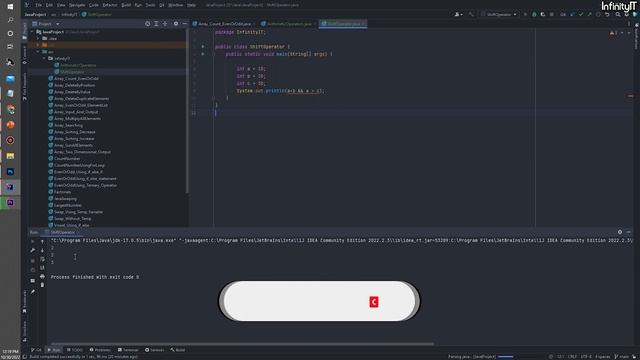640x360 pixels.
Task: Open the File menu
Action: tap(38, 5)
